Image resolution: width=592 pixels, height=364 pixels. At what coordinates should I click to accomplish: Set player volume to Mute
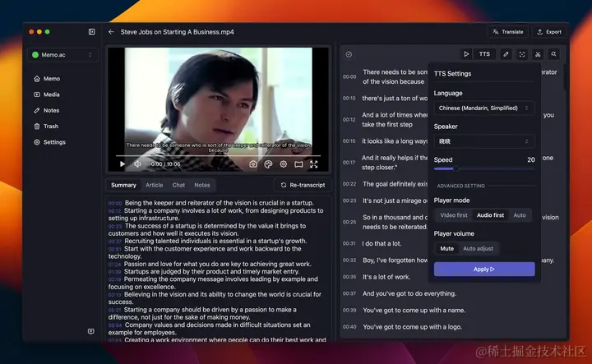point(446,248)
